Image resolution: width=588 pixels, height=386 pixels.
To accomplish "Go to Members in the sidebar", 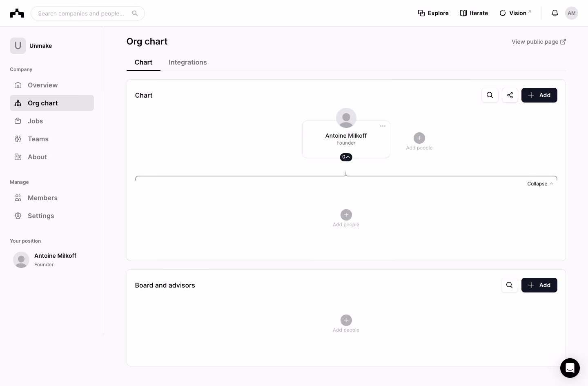I will [52, 198].
